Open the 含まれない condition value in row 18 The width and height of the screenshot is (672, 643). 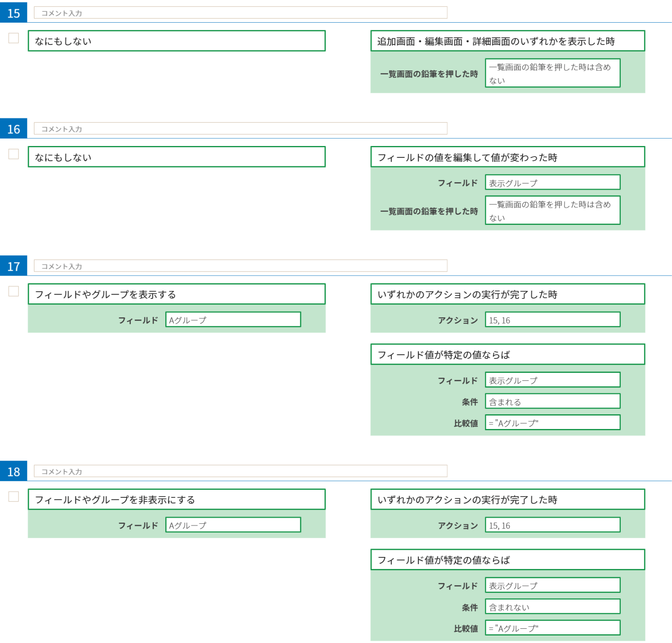coord(552,606)
